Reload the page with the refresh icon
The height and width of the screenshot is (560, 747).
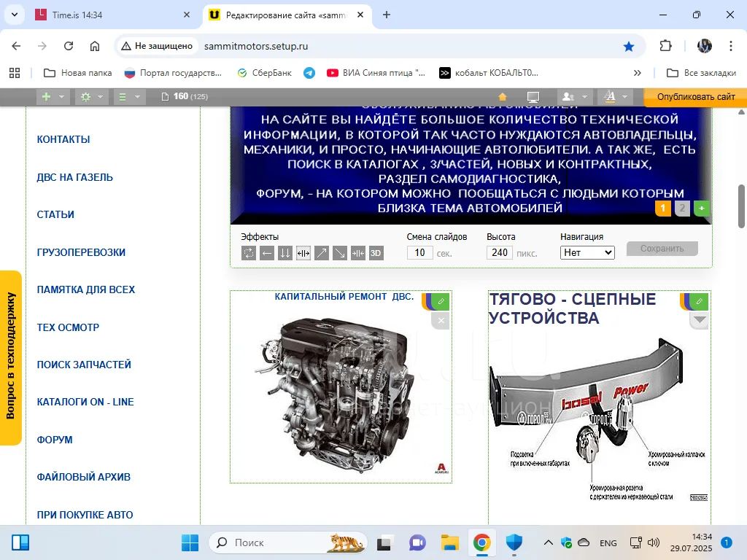click(x=69, y=46)
